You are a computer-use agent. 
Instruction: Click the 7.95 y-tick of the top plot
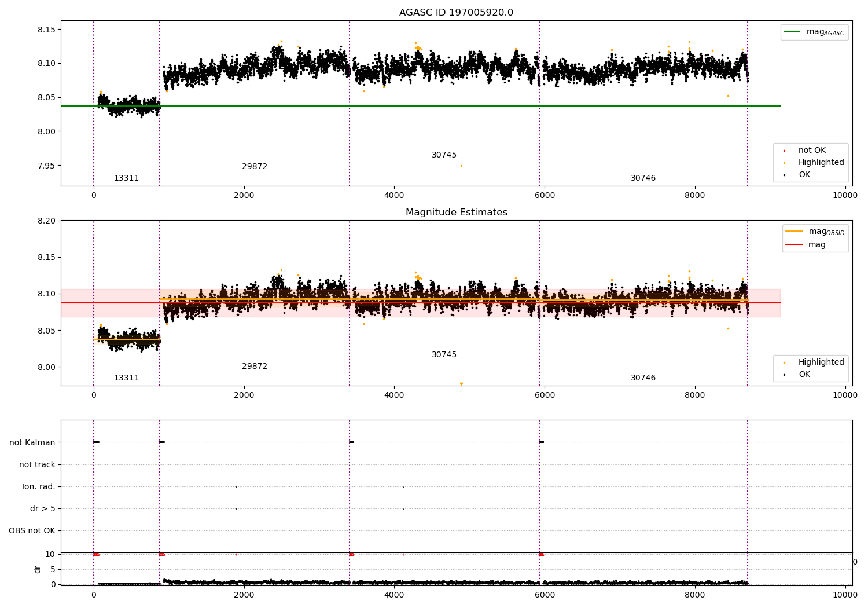tap(46, 166)
